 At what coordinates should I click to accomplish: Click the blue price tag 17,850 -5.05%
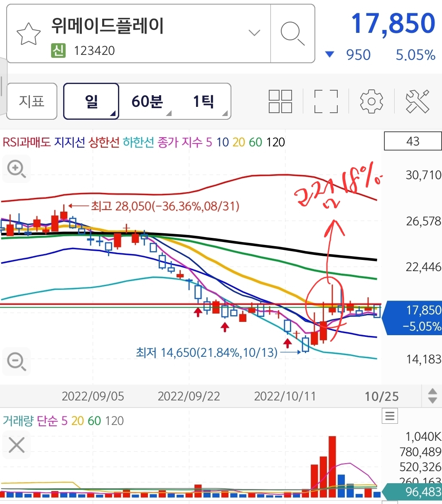point(412,318)
